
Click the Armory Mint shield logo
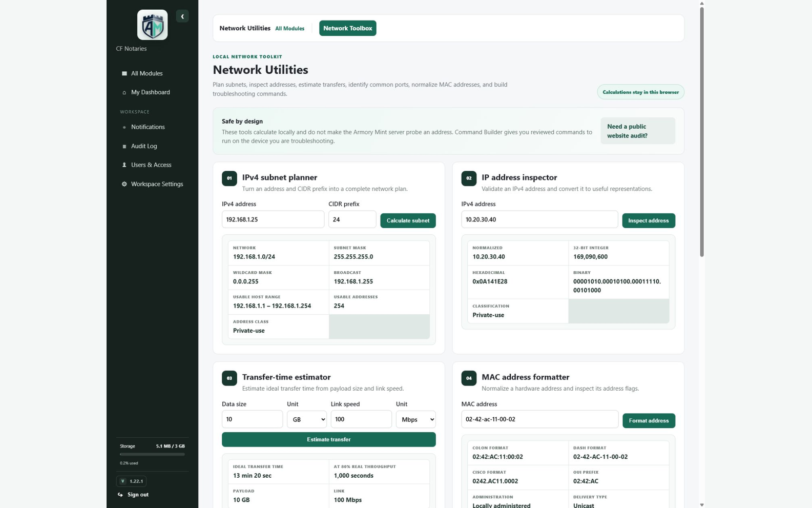click(x=152, y=25)
